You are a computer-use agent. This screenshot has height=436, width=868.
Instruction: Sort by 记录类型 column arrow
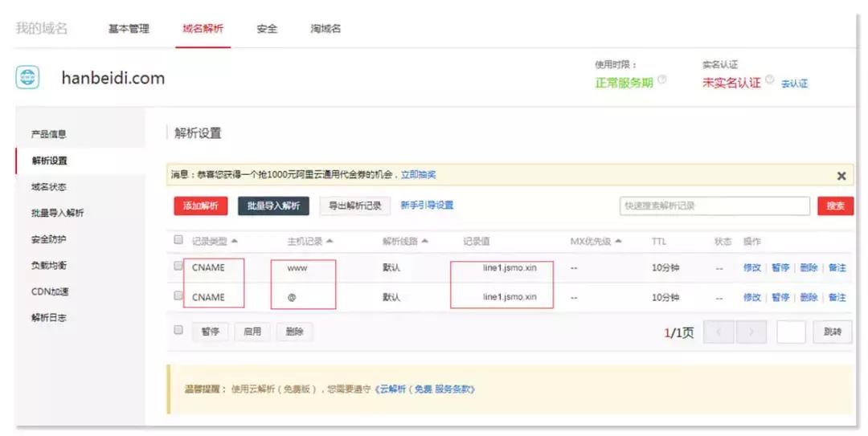234,241
